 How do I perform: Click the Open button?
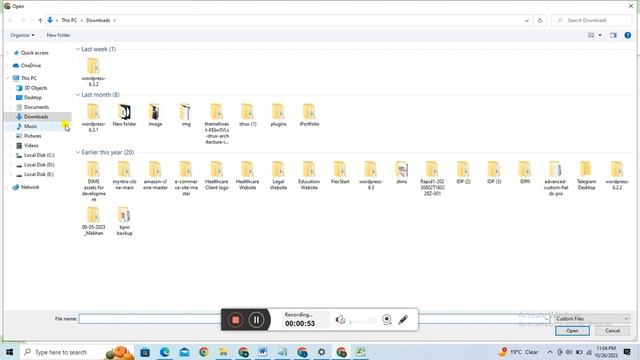pyautogui.click(x=572, y=331)
